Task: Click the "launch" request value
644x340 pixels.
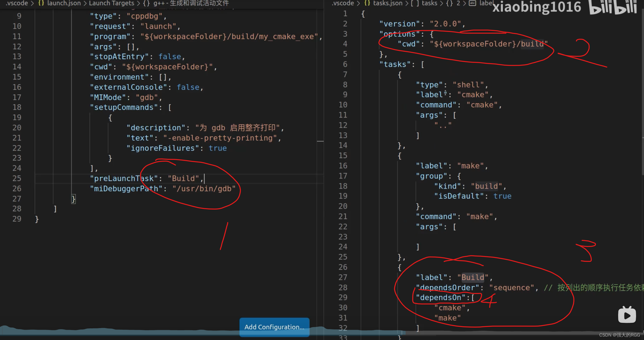Action: click(158, 26)
